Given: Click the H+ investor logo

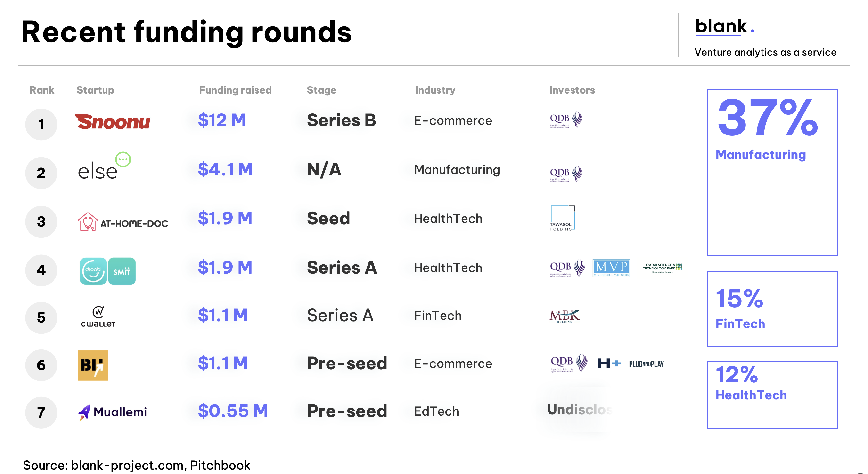Looking at the screenshot, I should click(x=609, y=363).
